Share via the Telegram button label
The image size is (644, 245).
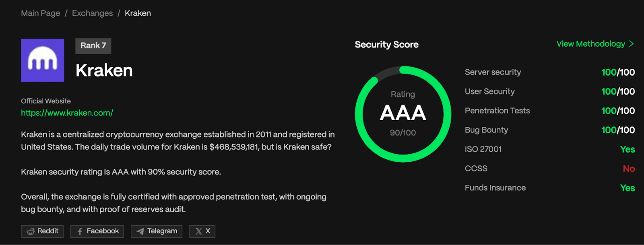(162, 231)
